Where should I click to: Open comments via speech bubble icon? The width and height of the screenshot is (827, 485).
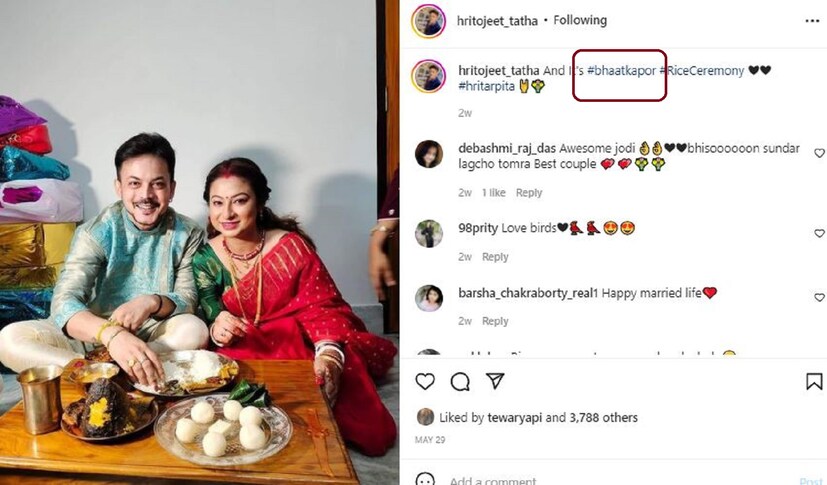pos(460,381)
